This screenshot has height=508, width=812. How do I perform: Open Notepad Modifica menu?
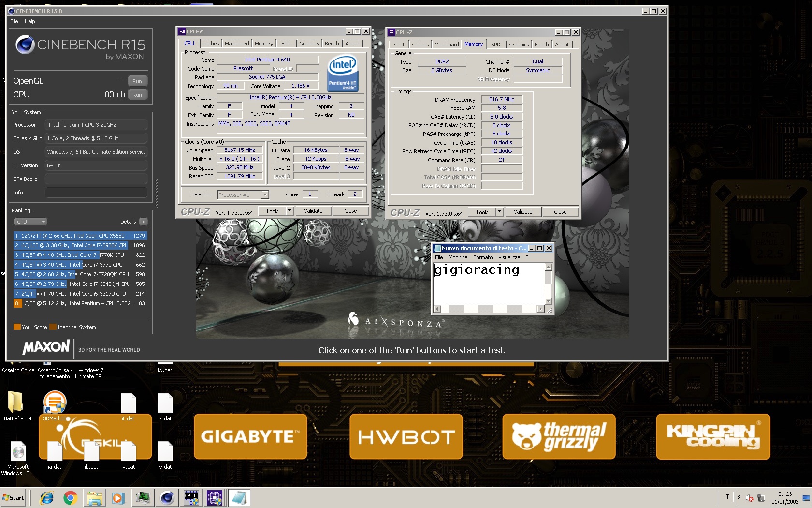point(458,257)
